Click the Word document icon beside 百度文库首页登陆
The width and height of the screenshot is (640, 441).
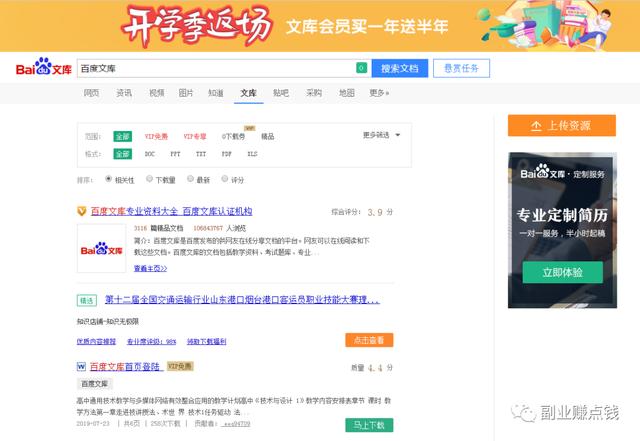click(x=82, y=367)
